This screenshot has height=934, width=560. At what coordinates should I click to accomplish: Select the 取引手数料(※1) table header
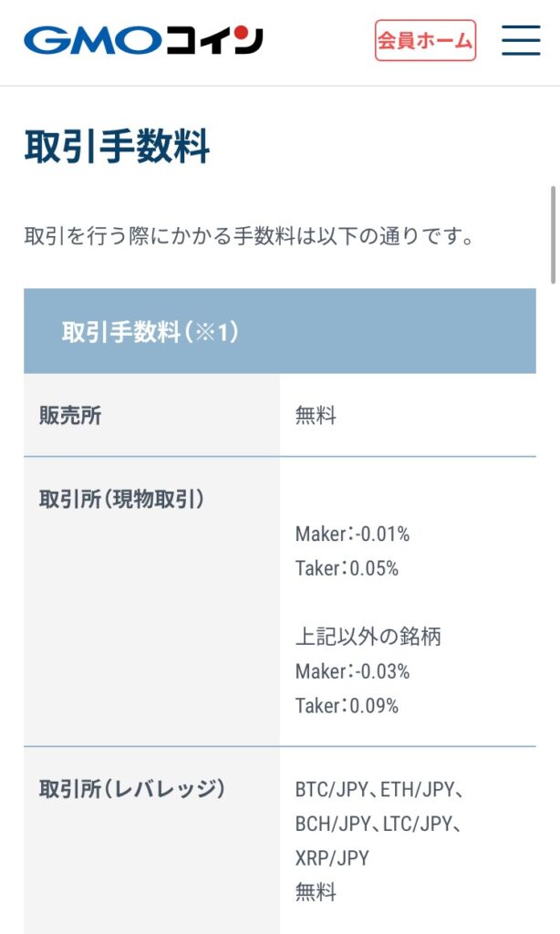(280, 331)
